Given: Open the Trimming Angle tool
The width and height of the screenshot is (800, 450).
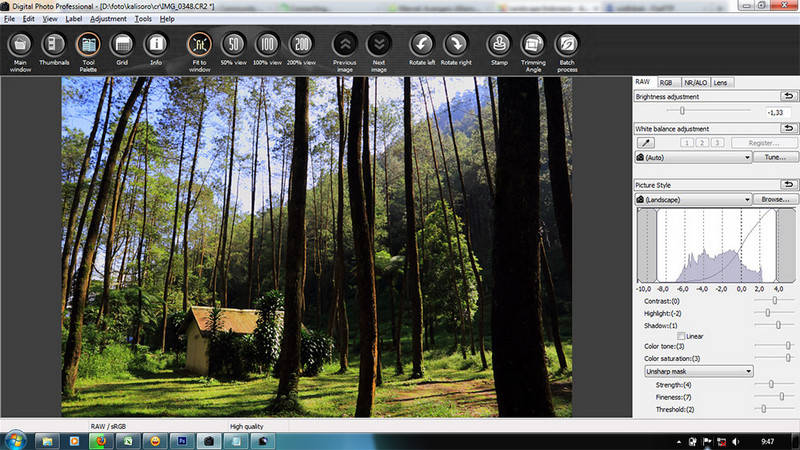Looking at the screenshot, I should pos(533,51).
